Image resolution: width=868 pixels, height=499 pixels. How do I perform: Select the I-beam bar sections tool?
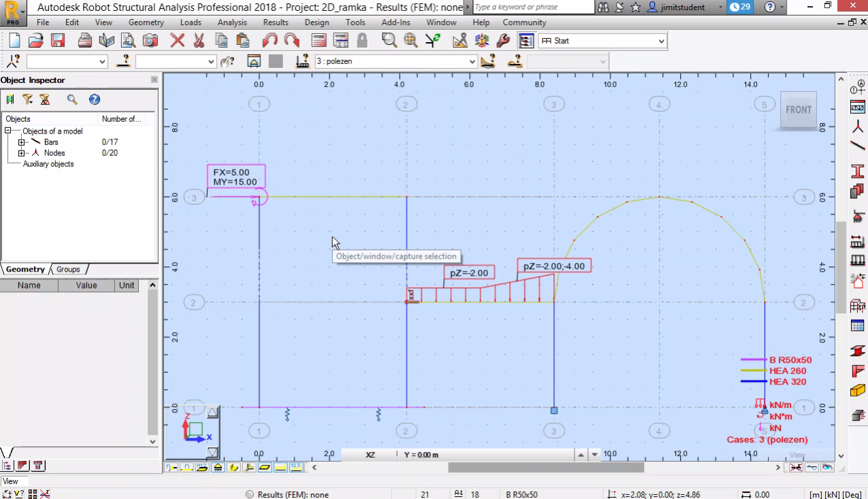(x=858, y=171)
